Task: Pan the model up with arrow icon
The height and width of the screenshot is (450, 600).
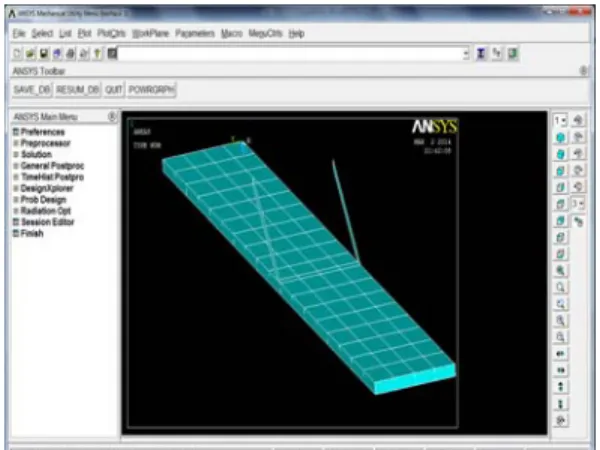Action: pyautogui.click(x=560, y=387)
